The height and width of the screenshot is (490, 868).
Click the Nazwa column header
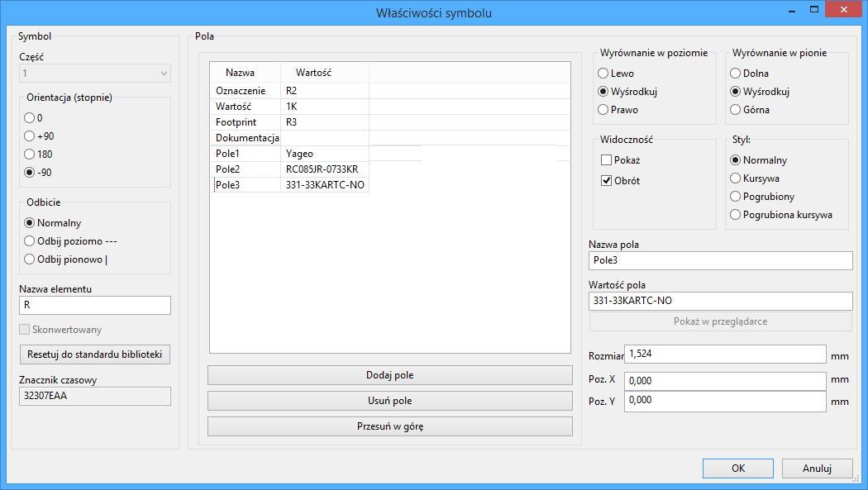(241, 73)
